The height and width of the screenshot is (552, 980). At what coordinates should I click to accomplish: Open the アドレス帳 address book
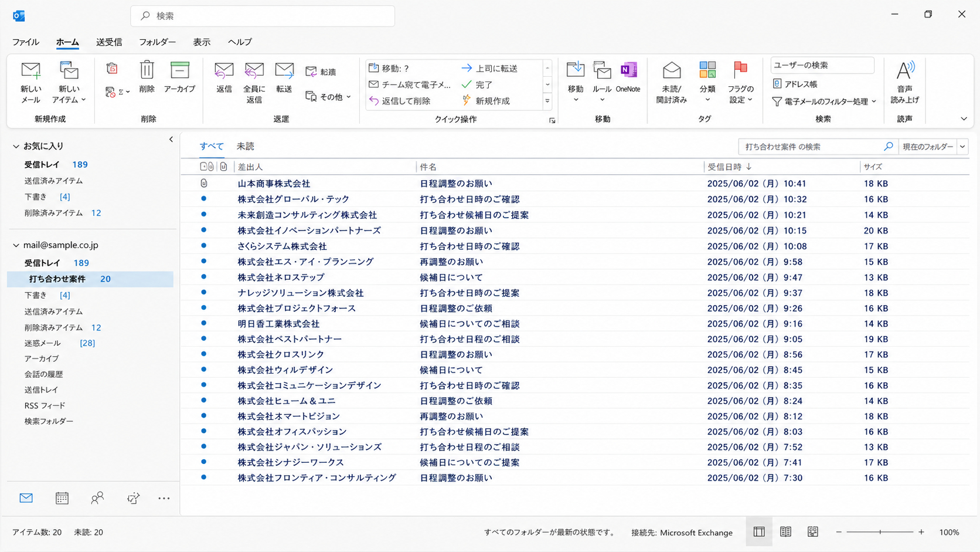pyautogui.click(x=795, y=84)
